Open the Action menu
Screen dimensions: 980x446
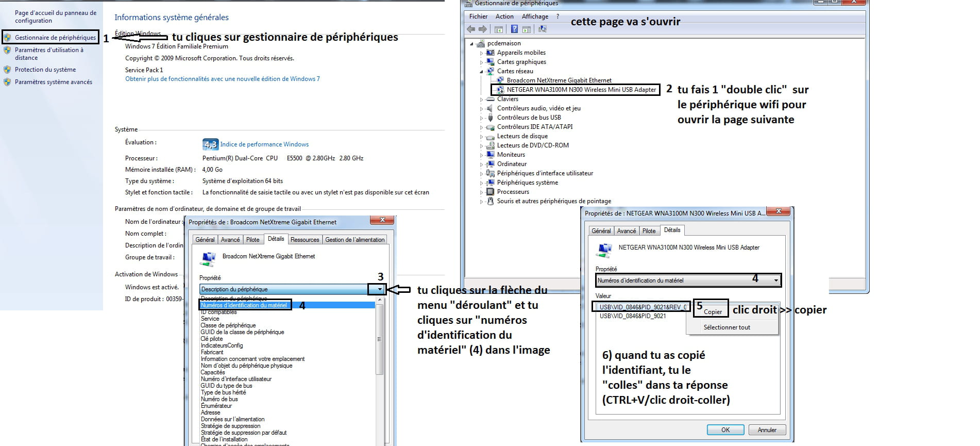pyautogui.click(x=504, y=16)
